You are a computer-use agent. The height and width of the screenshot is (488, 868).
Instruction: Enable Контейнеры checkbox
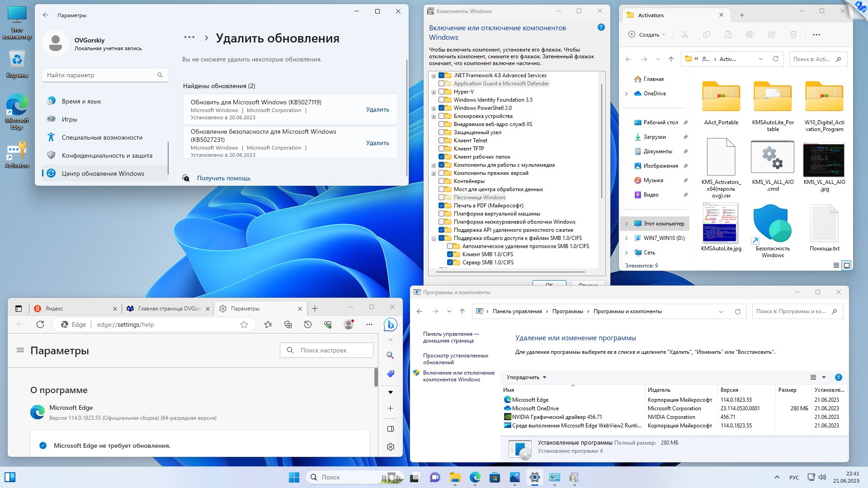tap(442, 181)
